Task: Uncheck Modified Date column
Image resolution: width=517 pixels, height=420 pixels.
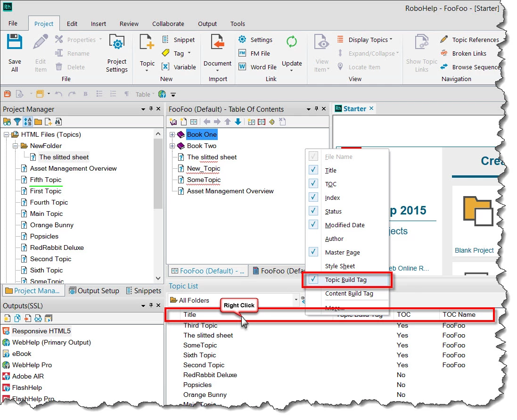Action: click(313, 224)
